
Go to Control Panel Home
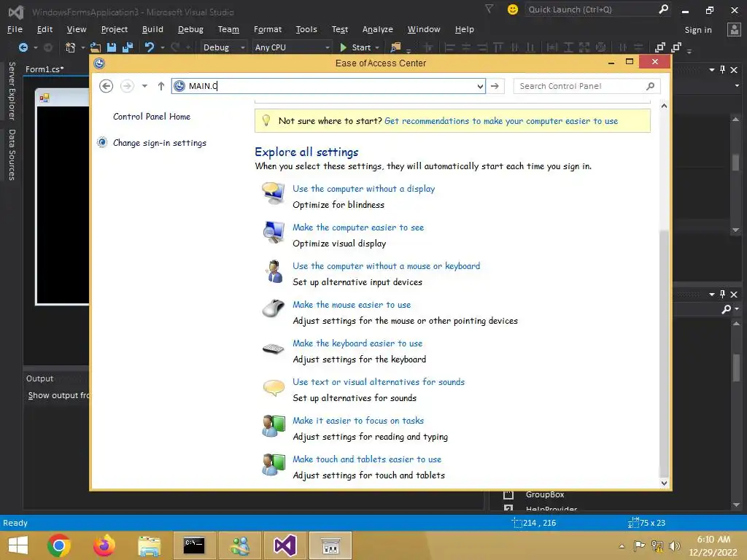(x=152, y=117)
